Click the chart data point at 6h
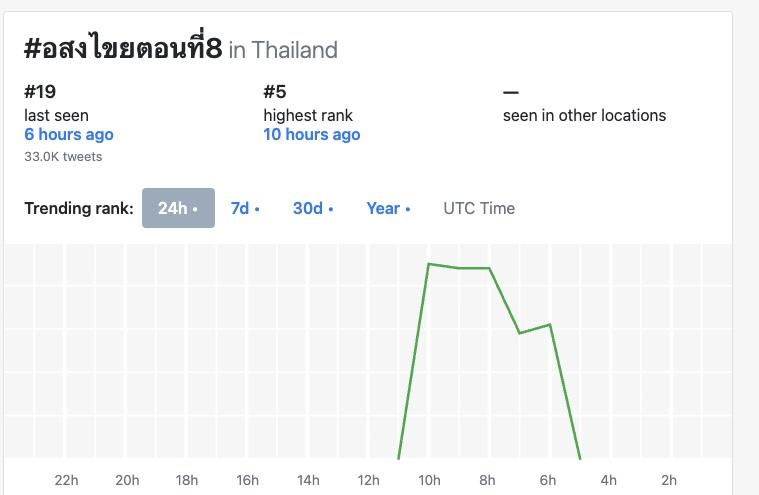This screenshot has width=759, height=495. 550,324
